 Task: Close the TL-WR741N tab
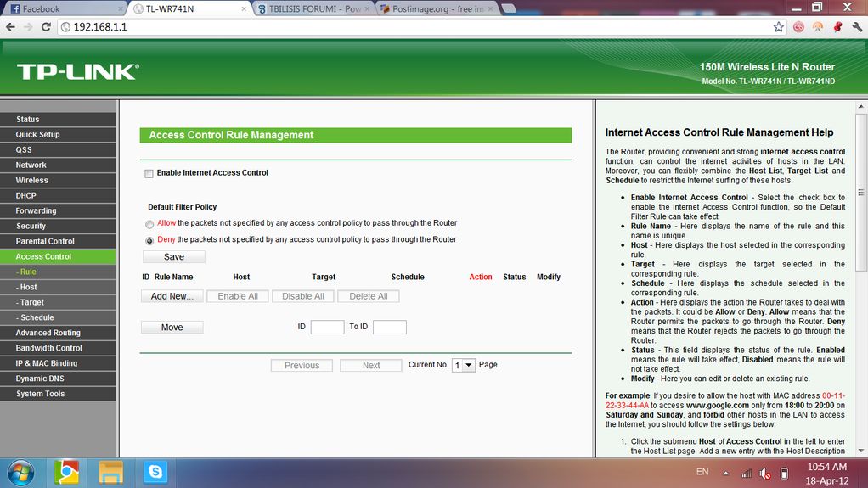tap(244, 8)
